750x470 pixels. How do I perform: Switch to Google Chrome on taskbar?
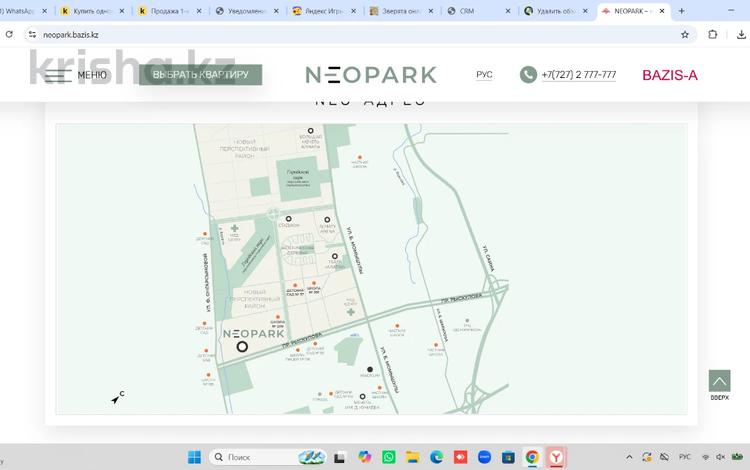click(532, 457)
